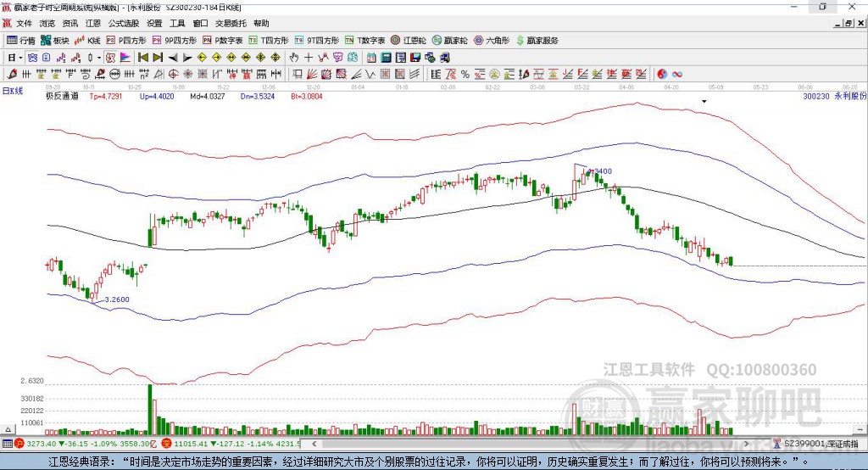The height and width of the screenshot is (470, 868).
Task: Open the 9P四方形 tool
Action: pos(175,41)
